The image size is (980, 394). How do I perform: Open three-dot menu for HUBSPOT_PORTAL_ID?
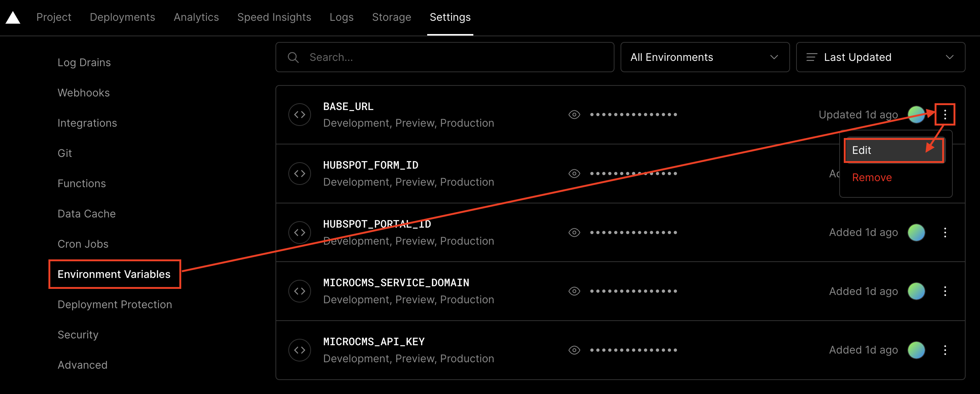(x=944, y=233)
